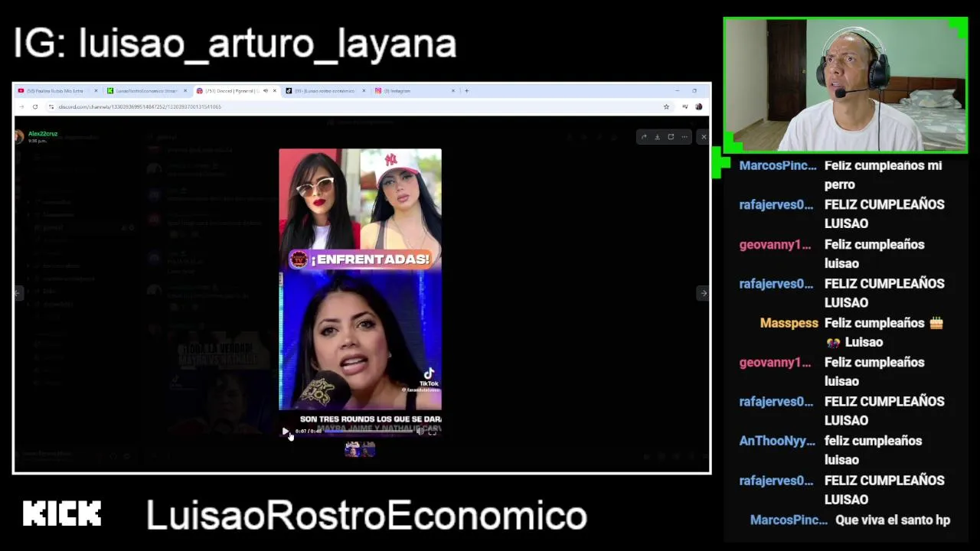Close the Discord media viewer
The image size is (980, 551).
pos(704,137)
